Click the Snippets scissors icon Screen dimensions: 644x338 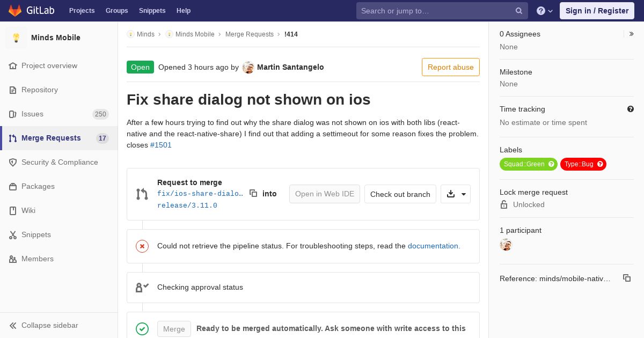(13, 234)
